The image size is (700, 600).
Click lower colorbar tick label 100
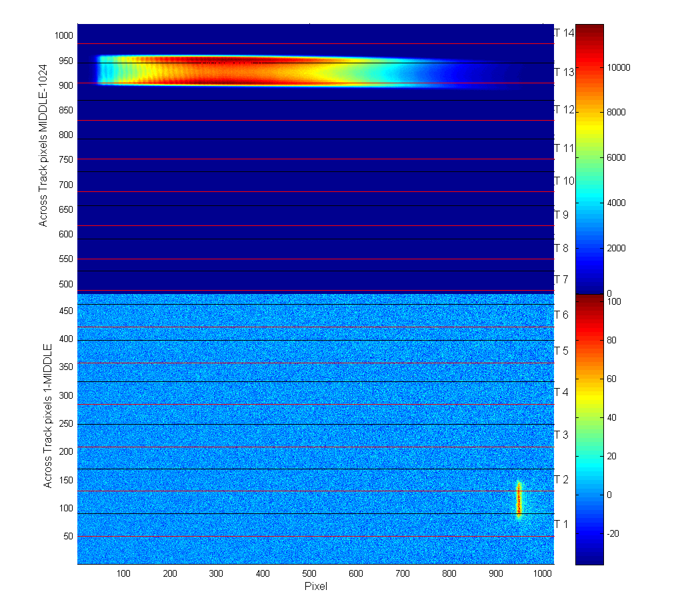[x=614, y=302]
